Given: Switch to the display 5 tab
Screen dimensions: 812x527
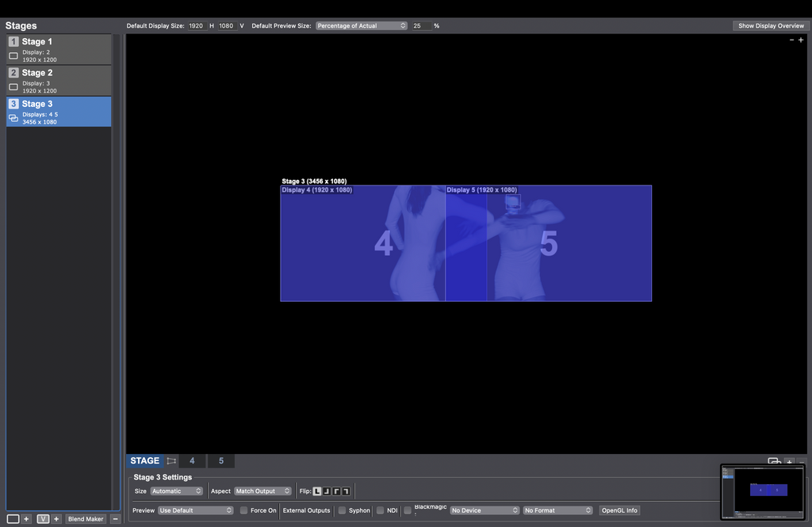Looking at the screenshot, I should pyautogui.click(x=221, y=461).
